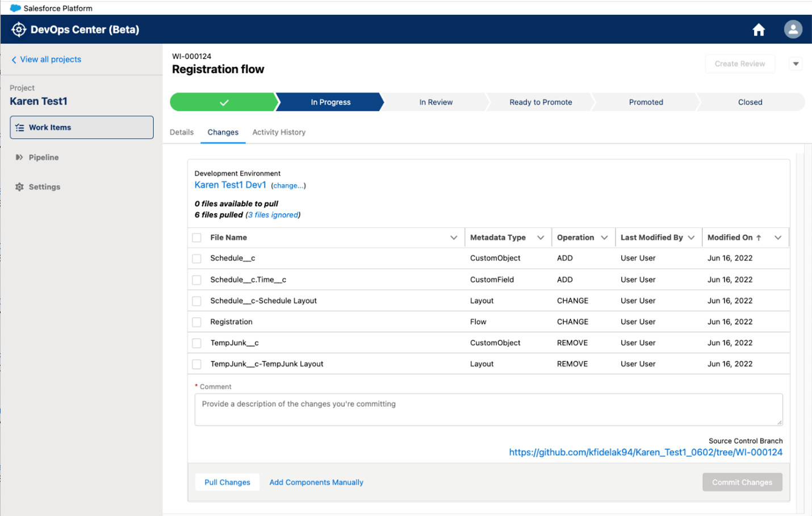Open Settings in sidebar
812x516 pixels.
tap(44, 187)
